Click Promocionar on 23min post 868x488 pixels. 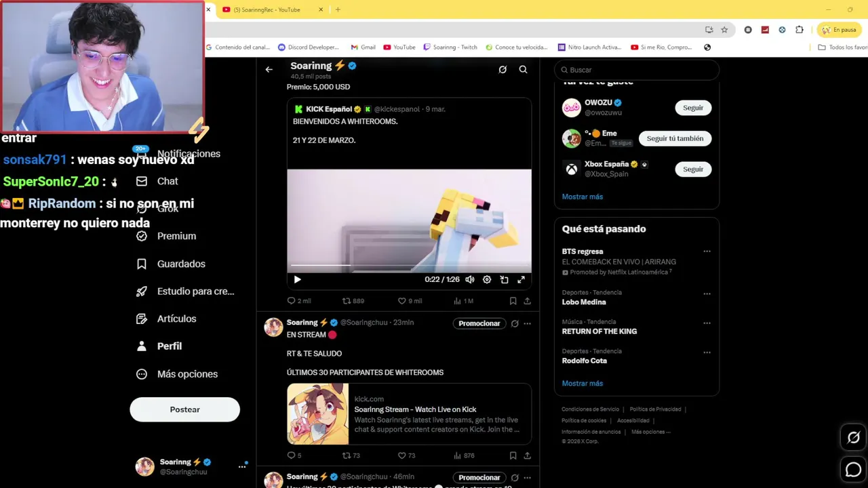click(479, 323)
